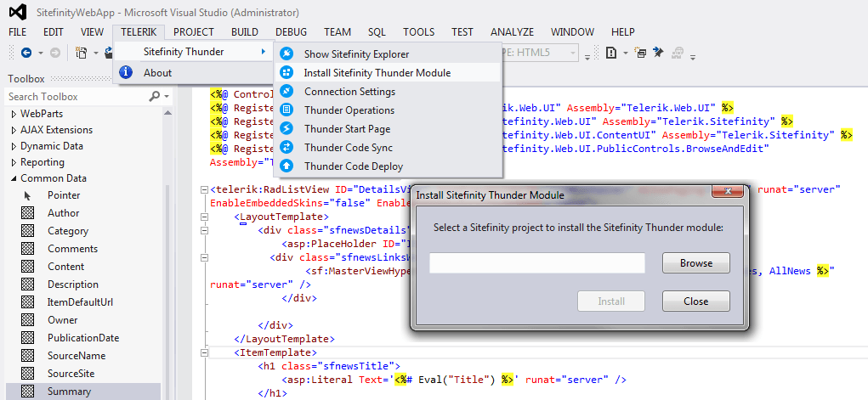The width and height of the screenshot is (868, 400).
Task: Select the PublicationDate toolbox item
Action: [x=82, y=338]
